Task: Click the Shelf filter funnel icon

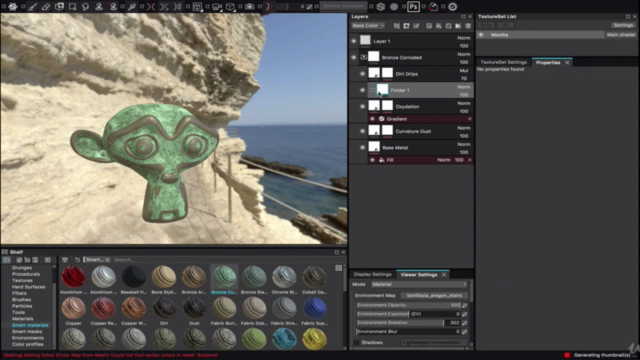Action: [x=64, y=260]
